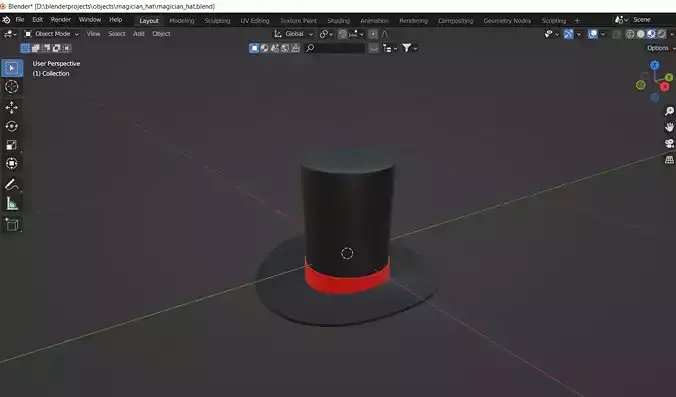Open the viewport Object menu
The width and height of the screenshot is (676, 397).
pos(161,34)
